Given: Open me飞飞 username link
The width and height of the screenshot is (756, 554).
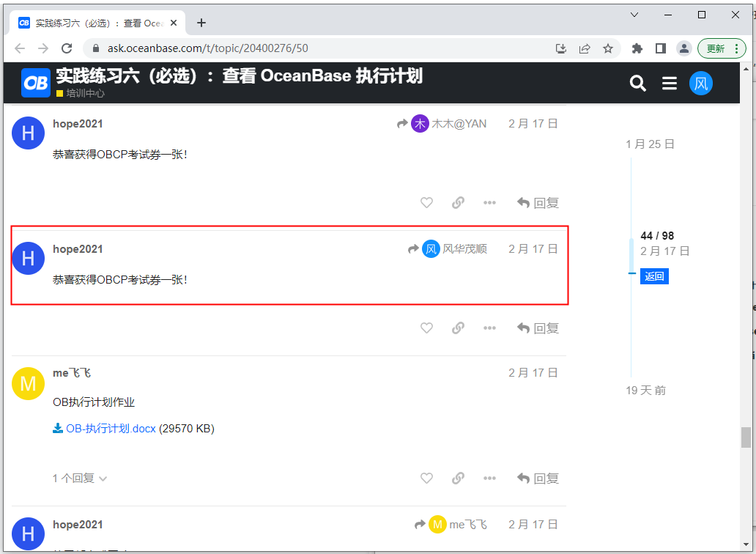Looking at the screenshot, I should 72,373.
